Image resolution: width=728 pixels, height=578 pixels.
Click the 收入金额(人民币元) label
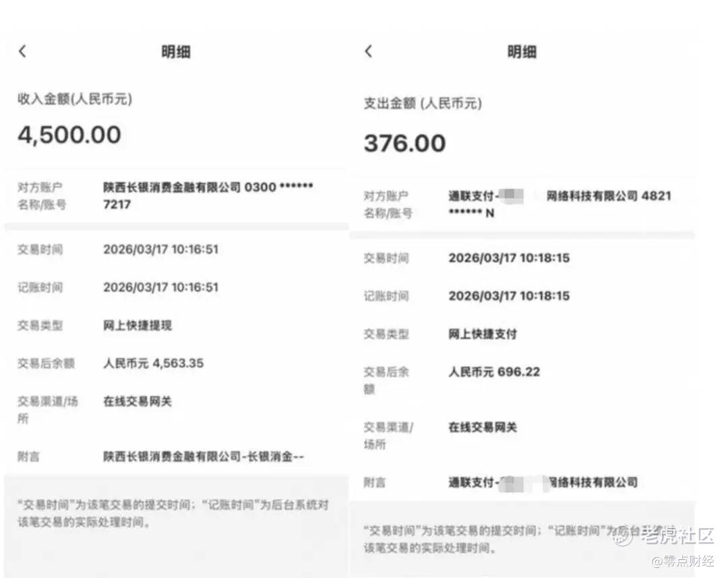75,99
